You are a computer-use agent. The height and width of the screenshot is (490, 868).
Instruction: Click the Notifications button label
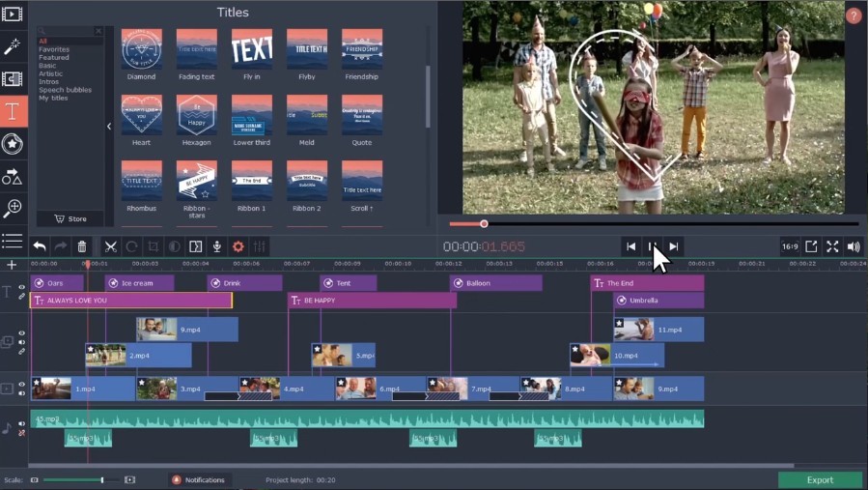[205, 480]
